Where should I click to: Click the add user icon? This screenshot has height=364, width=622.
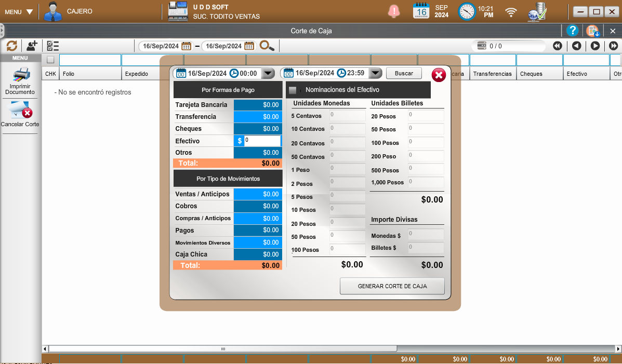pos(32,46)
